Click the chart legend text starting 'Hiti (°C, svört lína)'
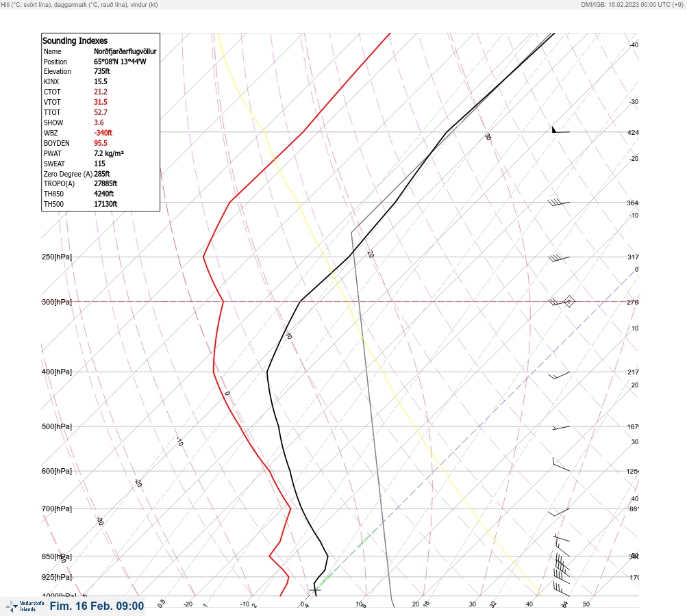687x616 pixels. (79, 4)
